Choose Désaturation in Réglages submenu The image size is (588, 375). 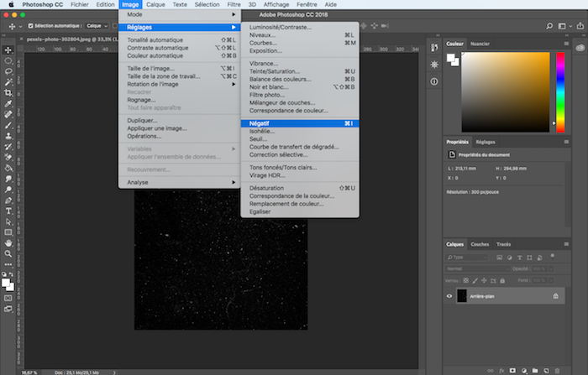[x=300, y=188]
